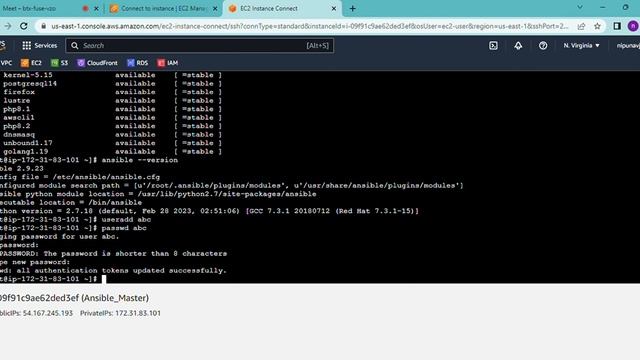This screenshot has width=640, height=360.
Task: Click the php8.2 row in terminal
Action: [x=112, y=126]
